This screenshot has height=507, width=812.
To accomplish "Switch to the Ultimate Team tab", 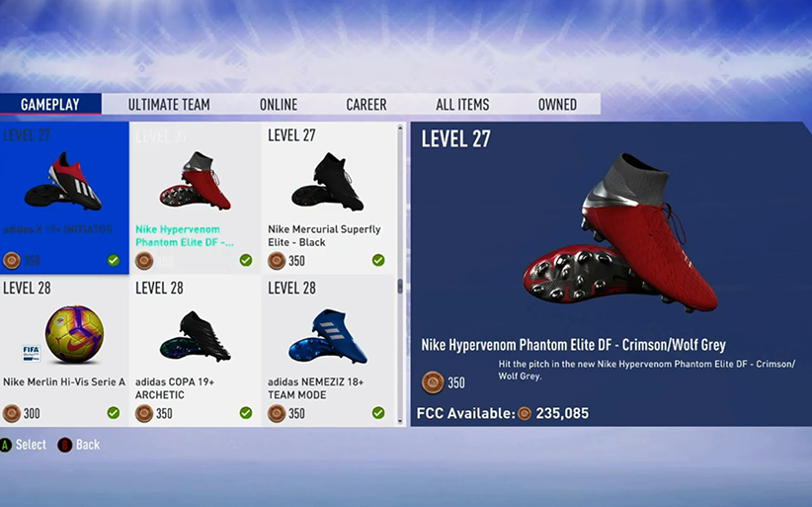I will click(169, 105).
